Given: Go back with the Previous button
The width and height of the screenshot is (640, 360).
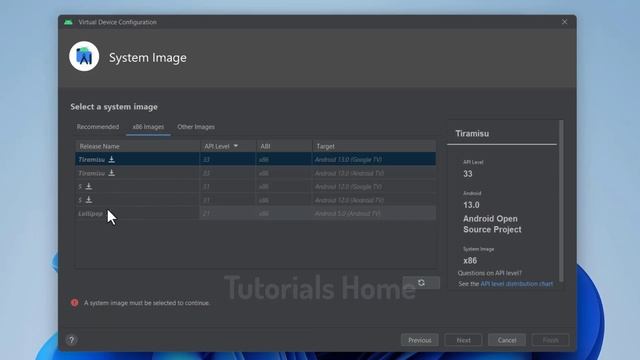Looking at the screenshot, I should click(420, 340).
